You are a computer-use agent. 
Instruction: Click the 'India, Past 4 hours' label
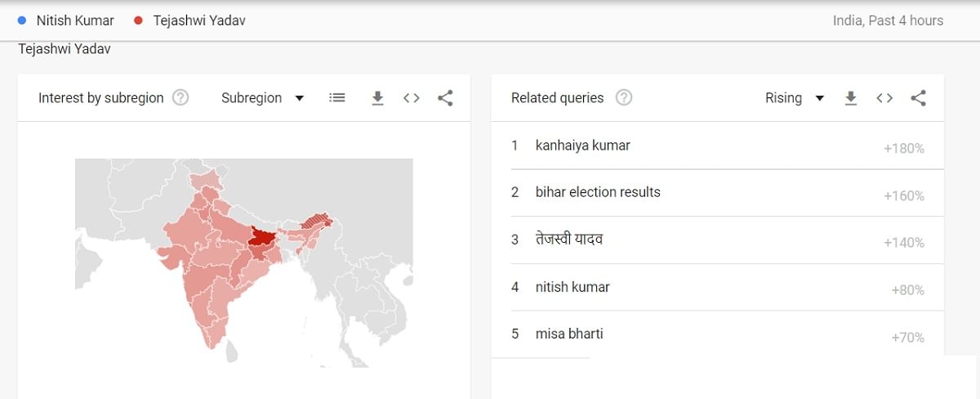click(888, 20)
